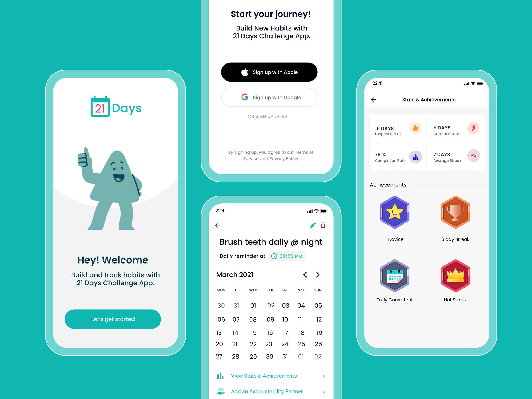532x399 pixels.
Task: Click OR SIGN UP LATER link
Action: coord(268,116)
